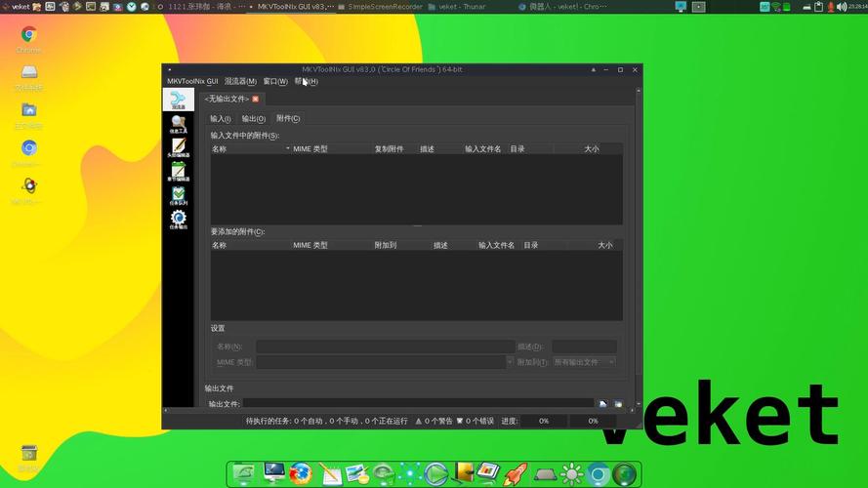Viewport: 868px width, 488px height.
Task: Click the recent output directories icon button
Action: [x=618, y=404]
